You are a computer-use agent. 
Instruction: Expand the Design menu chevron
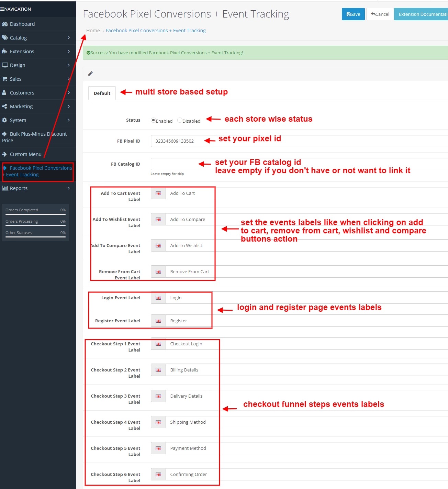[x=69, y=65]
